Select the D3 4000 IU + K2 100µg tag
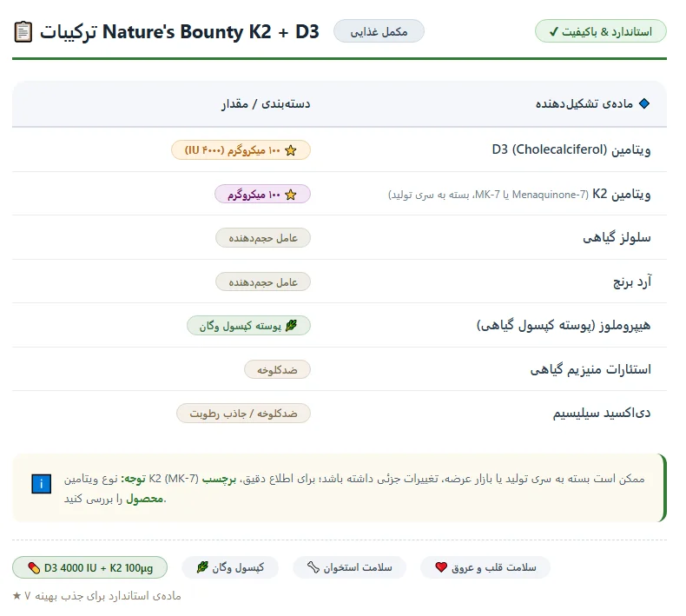The height and width of the screenshot is (616, 686). click(x=89, y=568)
